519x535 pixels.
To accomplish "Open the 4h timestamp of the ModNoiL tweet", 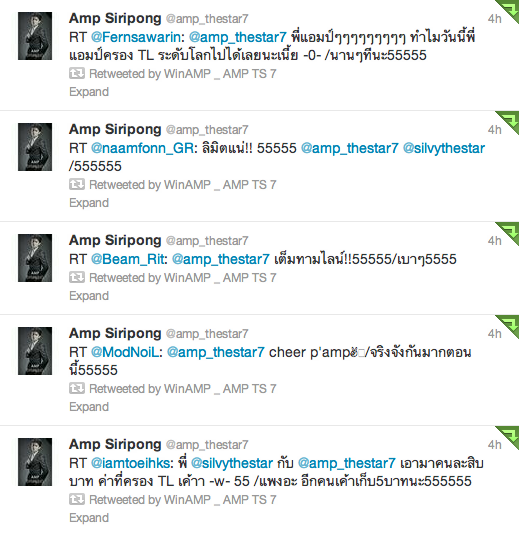I will [x=494, y=334].
